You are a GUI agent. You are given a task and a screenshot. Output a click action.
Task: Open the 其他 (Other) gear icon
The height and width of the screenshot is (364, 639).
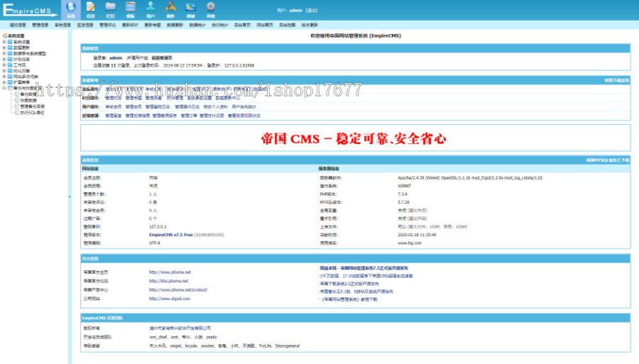click(210, 7)
